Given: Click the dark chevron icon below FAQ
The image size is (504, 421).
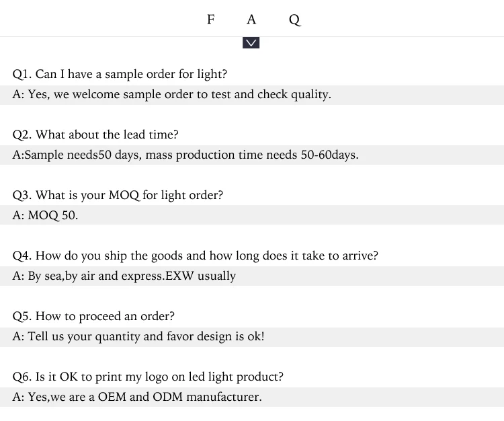Looking at the screenshot, I should pyautogui.click(x=251, y=43).
